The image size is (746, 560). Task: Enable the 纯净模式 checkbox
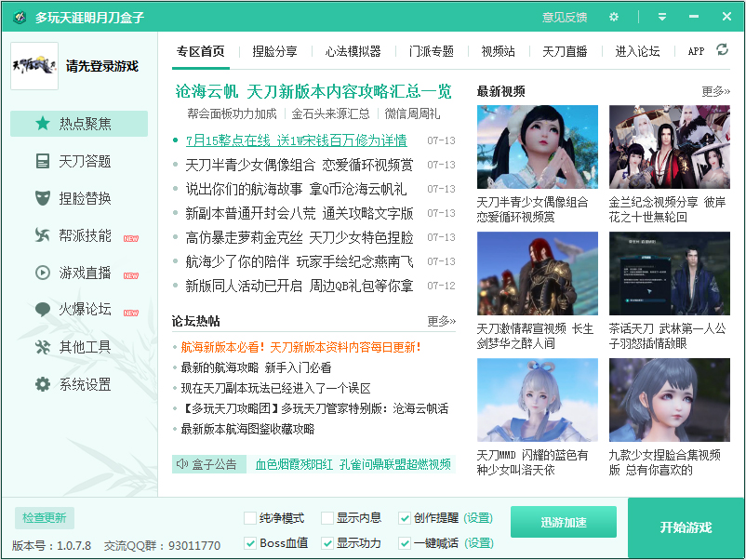coord(250,518)
